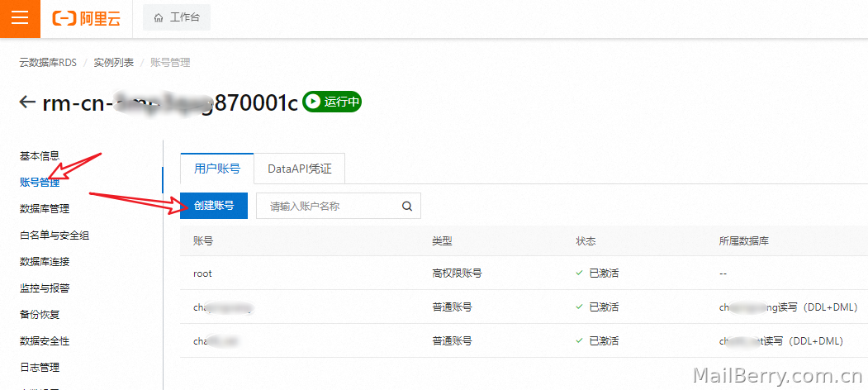Open 实例列表 breadcrumb link

coord(113,63)
